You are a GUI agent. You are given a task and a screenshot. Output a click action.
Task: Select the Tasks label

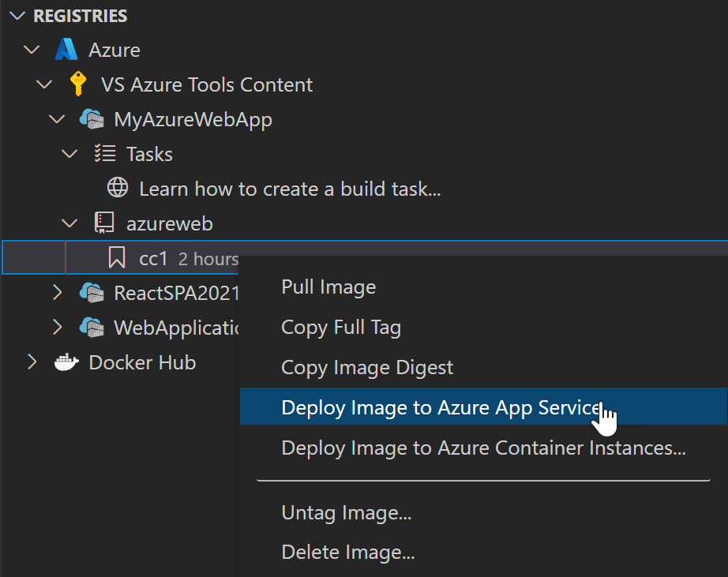pyautogui.click(x=149, y=154)
